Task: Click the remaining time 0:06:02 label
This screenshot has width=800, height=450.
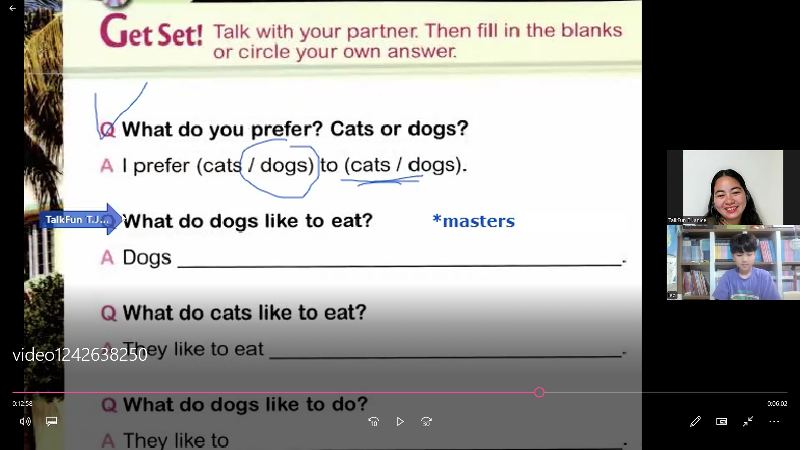Action: (777, 404)
